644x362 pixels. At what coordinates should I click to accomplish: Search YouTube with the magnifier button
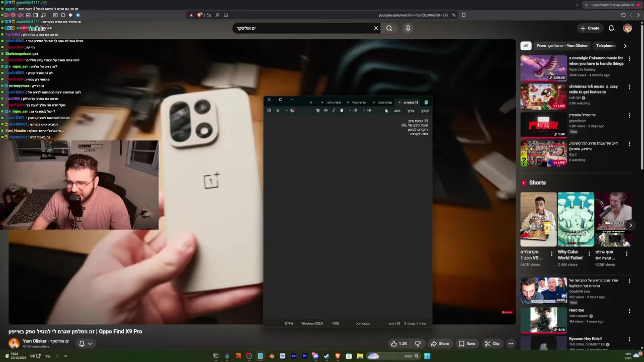coord(389,28)
